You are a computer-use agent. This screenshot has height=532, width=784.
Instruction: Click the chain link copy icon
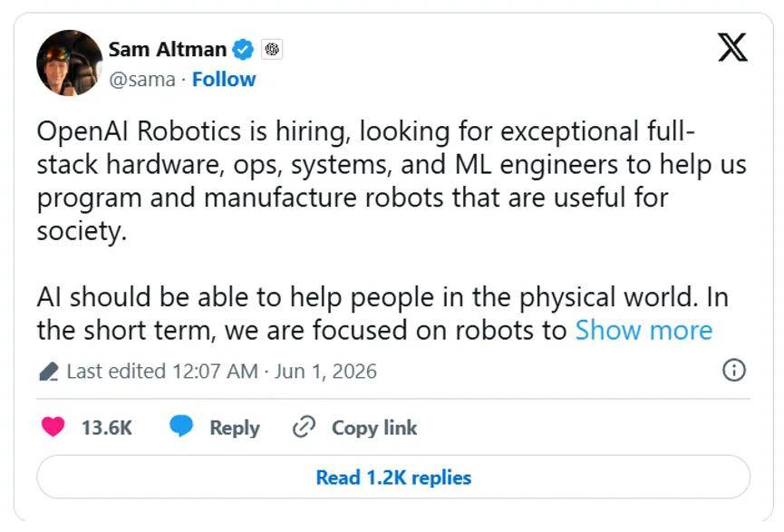pyautogui.click(x=304, y=427)
